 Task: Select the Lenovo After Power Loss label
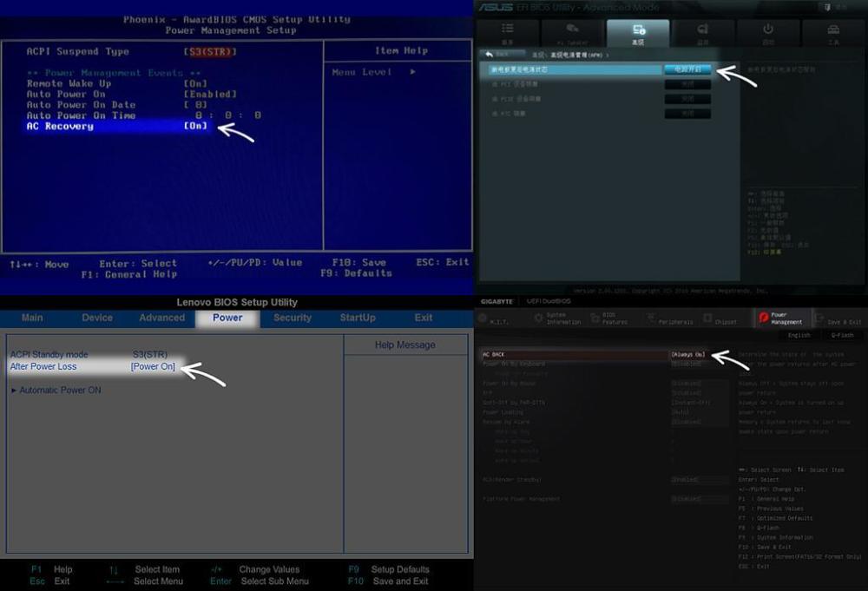coord(43,366)
